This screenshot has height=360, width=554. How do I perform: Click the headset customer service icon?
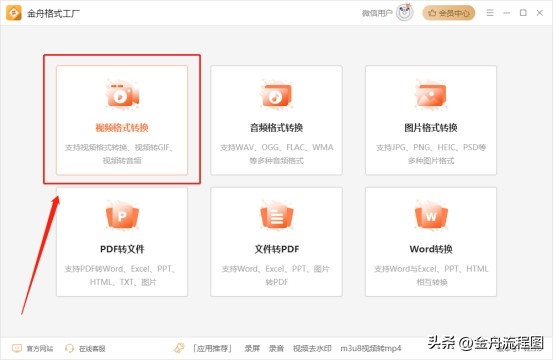click(x=70, y=349)
